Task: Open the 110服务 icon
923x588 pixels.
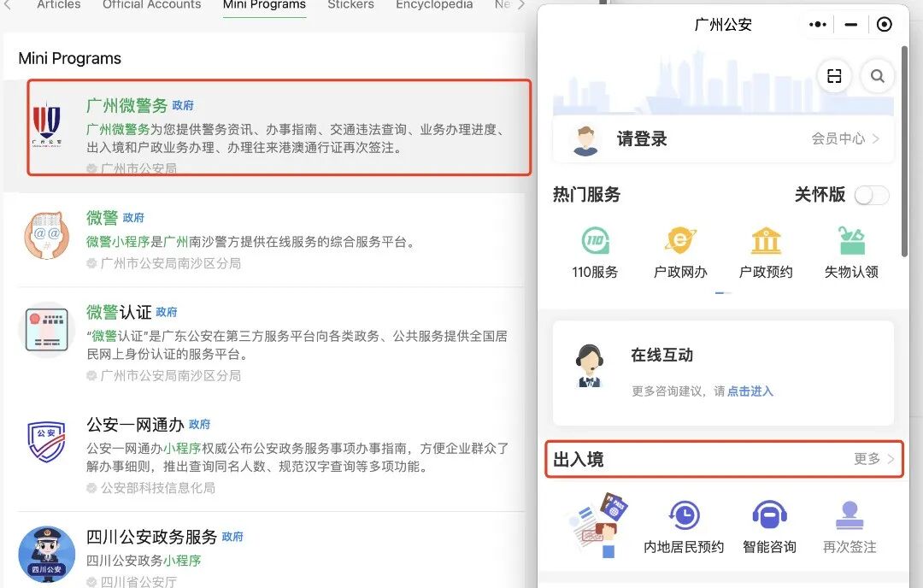Action: pos(595,241)
